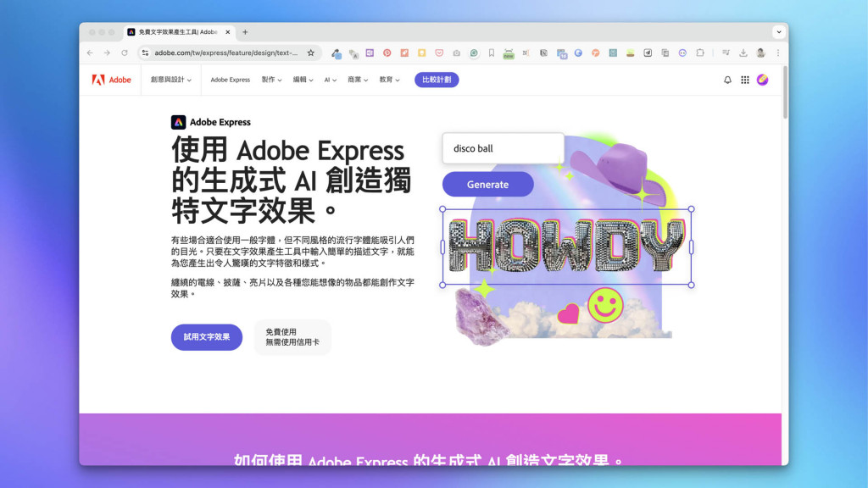Open Chrome's three-dot menu
868x488 pixels.
778,53
